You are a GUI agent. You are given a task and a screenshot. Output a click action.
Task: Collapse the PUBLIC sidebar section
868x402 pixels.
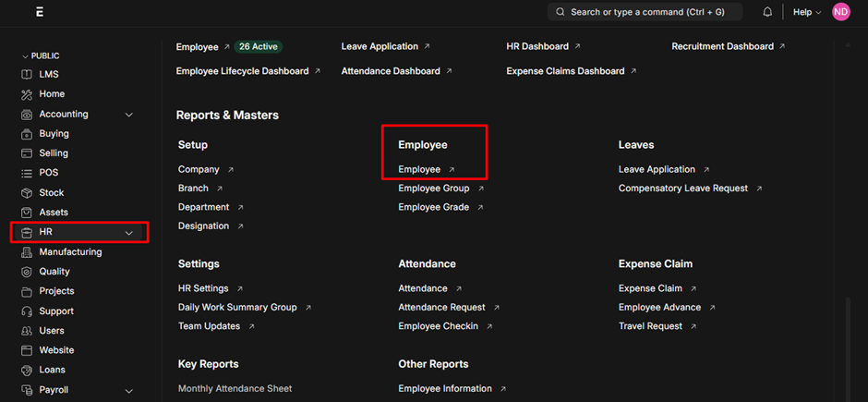[41, 56]
